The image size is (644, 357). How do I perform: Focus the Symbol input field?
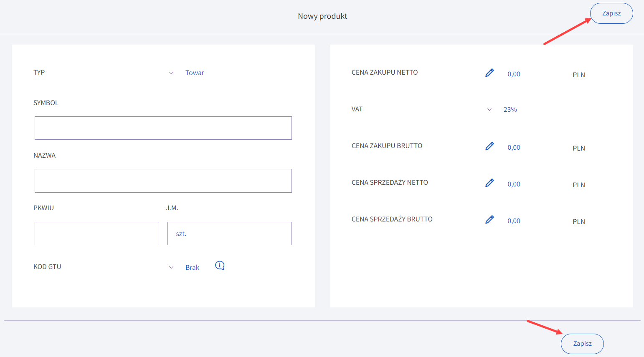pyautogui.click(x=163, y=128)
